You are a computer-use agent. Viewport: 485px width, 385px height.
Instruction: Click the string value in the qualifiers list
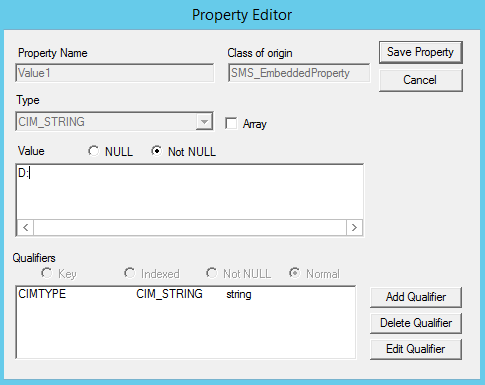pyautogui.click(x=239, y=295)
